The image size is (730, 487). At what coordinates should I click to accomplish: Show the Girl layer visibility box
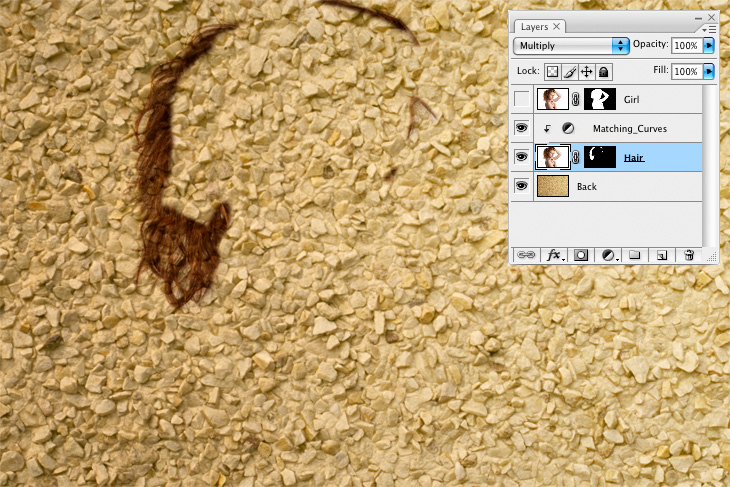521,99
